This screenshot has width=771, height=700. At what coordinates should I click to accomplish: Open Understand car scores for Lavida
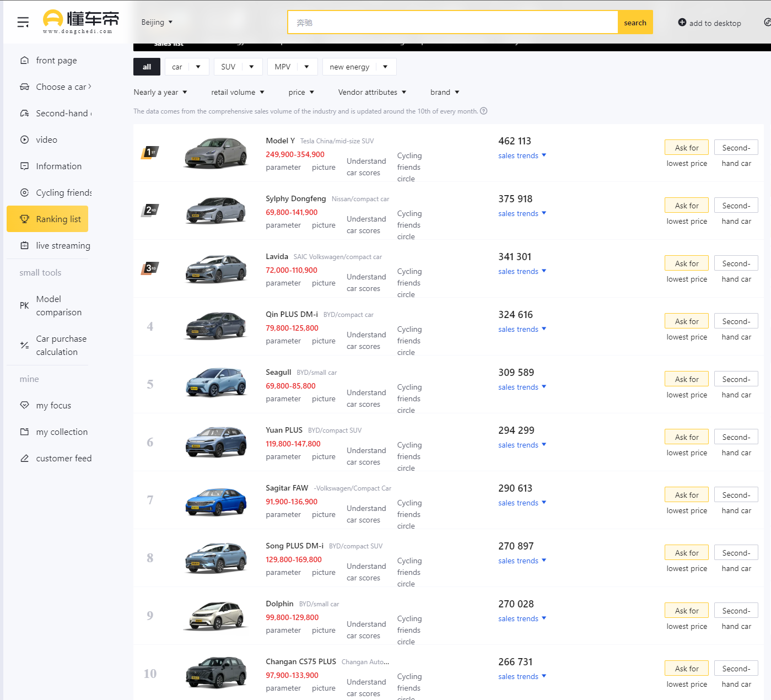pos(366,282)
